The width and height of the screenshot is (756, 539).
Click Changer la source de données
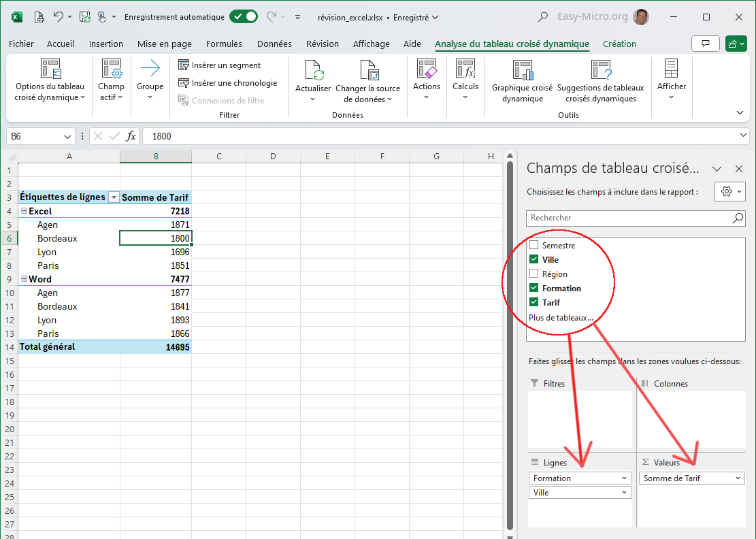(368, 81)
